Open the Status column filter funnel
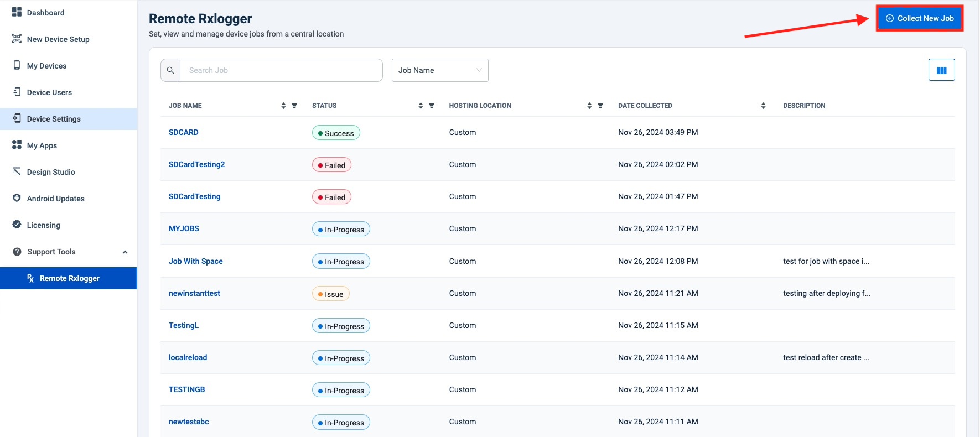The width and height of the screenshot is (980, 437). click(x=432, y=106)
